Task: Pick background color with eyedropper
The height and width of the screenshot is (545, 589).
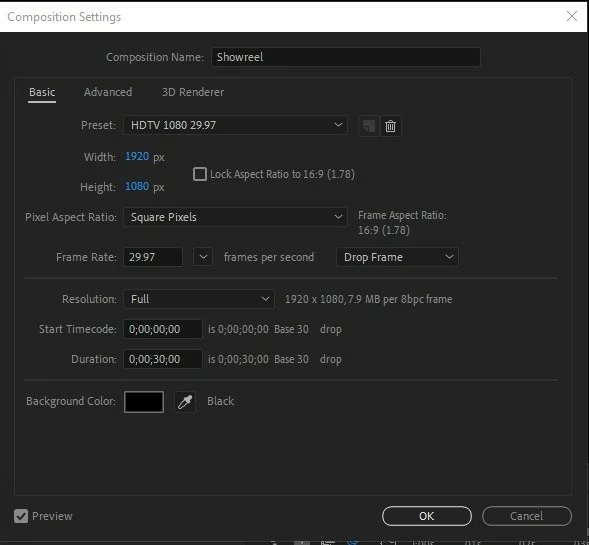Action: coord(185,402)
